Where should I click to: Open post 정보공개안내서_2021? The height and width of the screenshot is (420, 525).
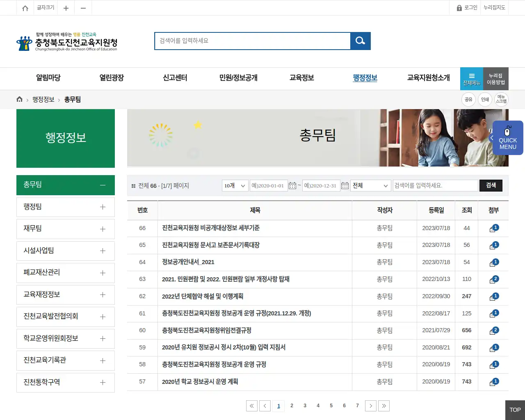188,262
